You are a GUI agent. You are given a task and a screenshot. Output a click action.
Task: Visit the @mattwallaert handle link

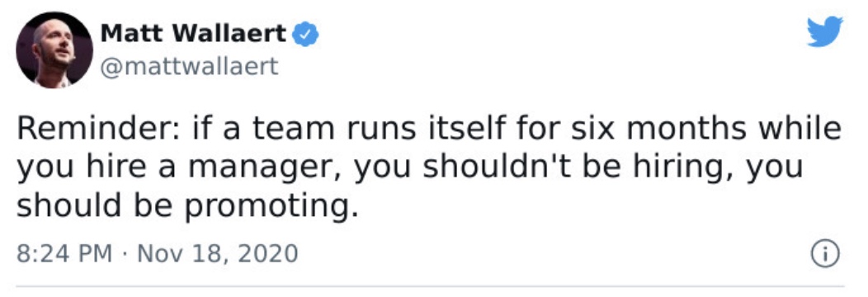[x=189, y=67]
